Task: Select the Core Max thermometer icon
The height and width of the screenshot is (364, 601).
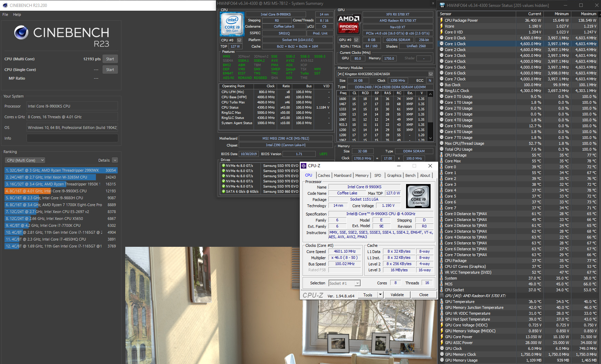Action: pos(441,161)
